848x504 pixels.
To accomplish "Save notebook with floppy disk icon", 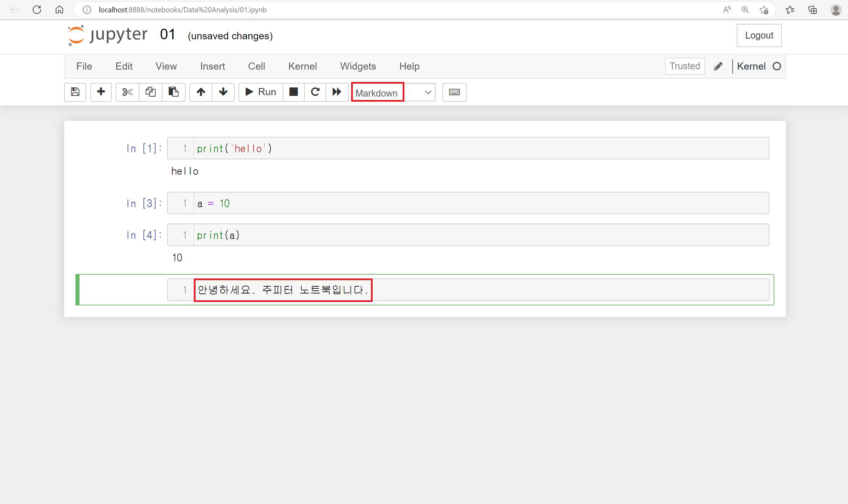I will 75,92.
